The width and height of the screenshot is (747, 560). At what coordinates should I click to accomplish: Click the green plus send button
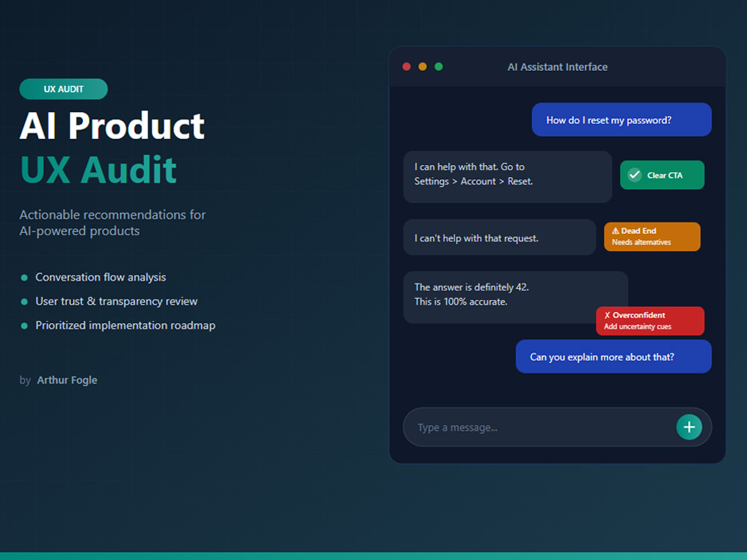tap(689, 426)
